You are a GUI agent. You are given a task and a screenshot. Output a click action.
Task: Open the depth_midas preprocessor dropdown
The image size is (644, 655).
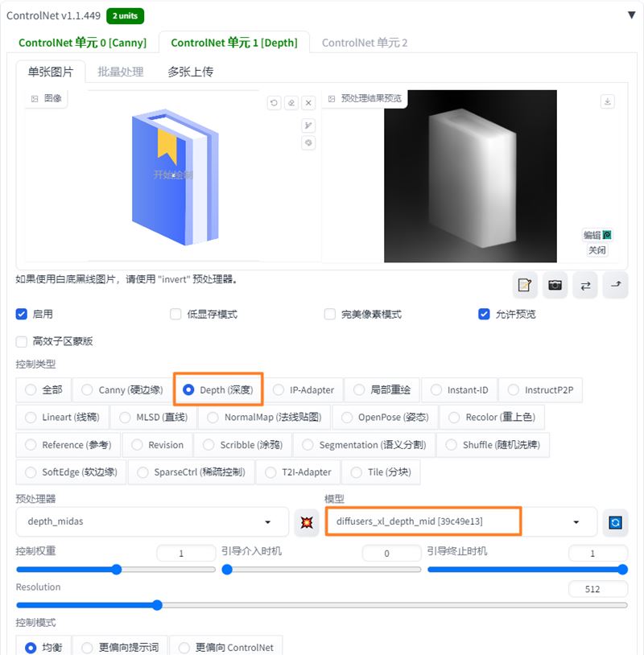(x=152, y=521)
